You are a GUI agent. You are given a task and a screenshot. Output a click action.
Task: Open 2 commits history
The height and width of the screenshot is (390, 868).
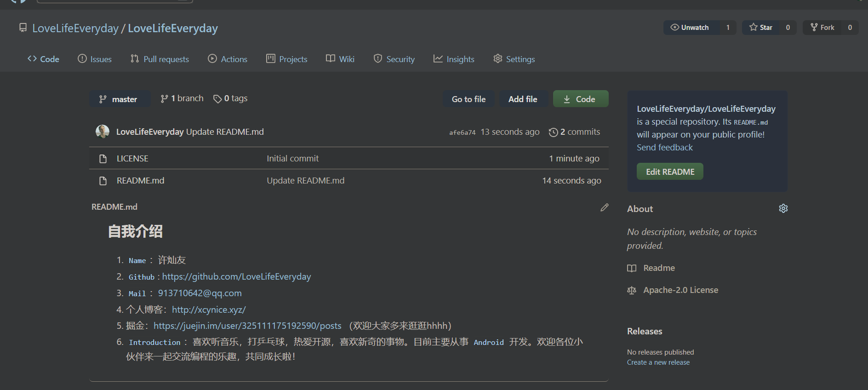point(575,132)
